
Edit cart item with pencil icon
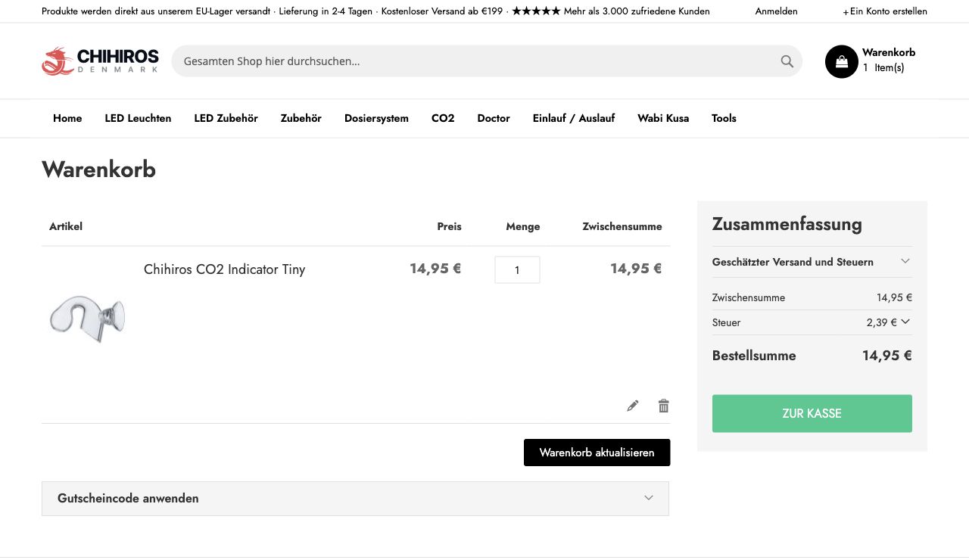[x=633, y=406]
